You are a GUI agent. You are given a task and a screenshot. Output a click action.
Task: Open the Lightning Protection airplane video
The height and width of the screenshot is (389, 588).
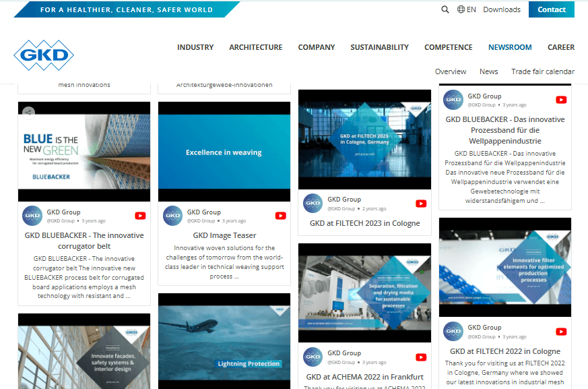tap(224, 340)
